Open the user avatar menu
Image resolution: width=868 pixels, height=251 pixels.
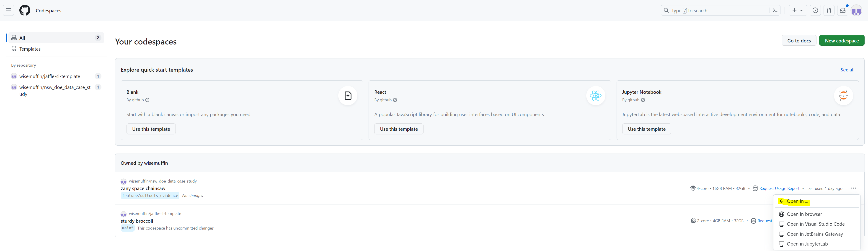tap(856, 11)
